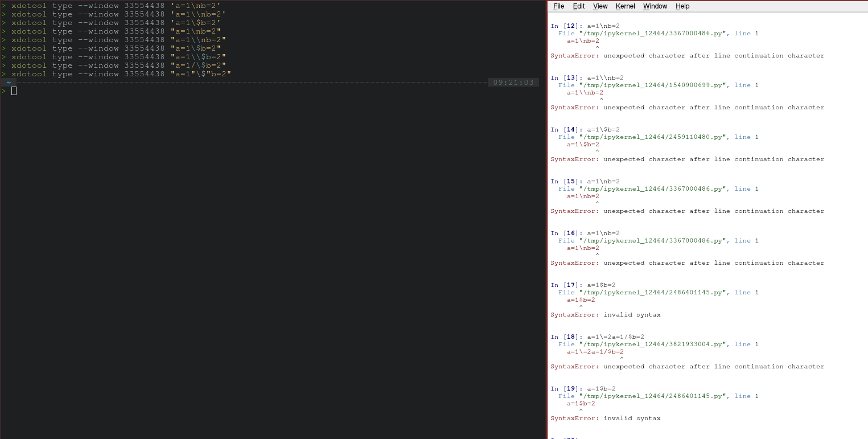The width and height of the screenshot is (868, 439).
Task: Open the Edit menu
Action: (x=578, y=6)
